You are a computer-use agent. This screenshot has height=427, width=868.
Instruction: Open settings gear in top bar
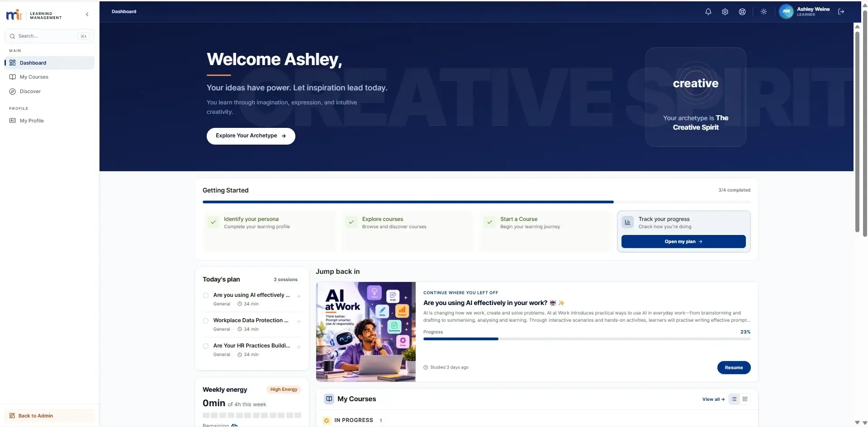point(725,12)
